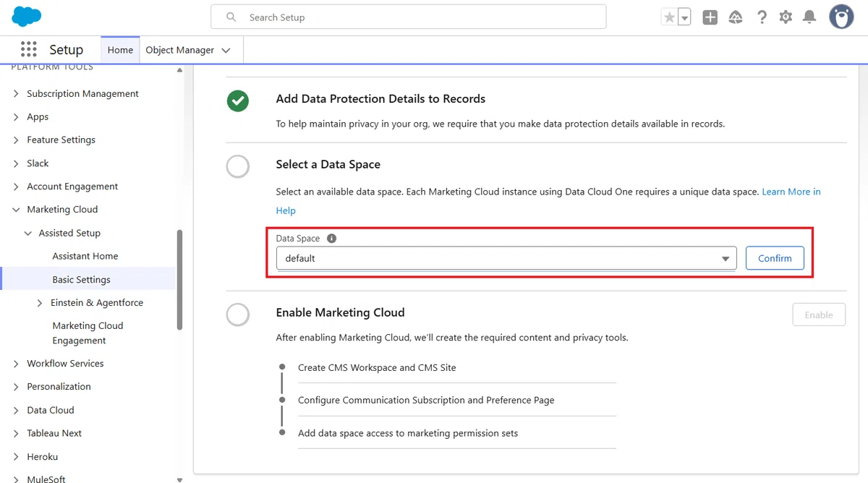Expand the Slack sidebar node
The width and height of the screenshot is (868, 483).
click(17, 163)
